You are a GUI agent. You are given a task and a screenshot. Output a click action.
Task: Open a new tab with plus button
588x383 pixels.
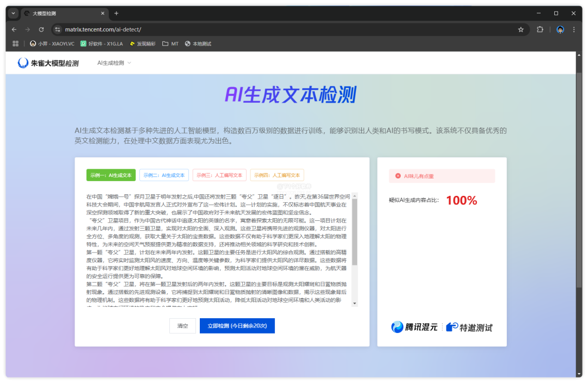(x=116, y=13)
